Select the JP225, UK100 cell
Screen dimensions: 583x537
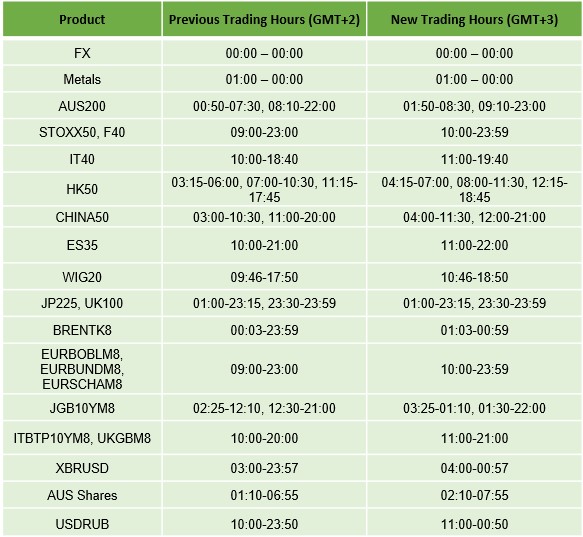[x=82, y=303]
